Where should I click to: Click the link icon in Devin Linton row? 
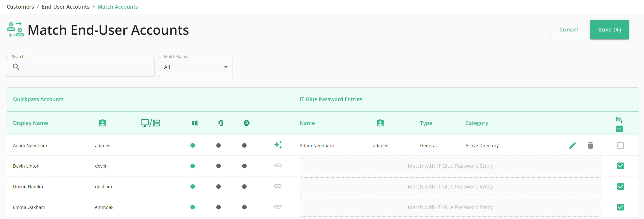point(278,165)
